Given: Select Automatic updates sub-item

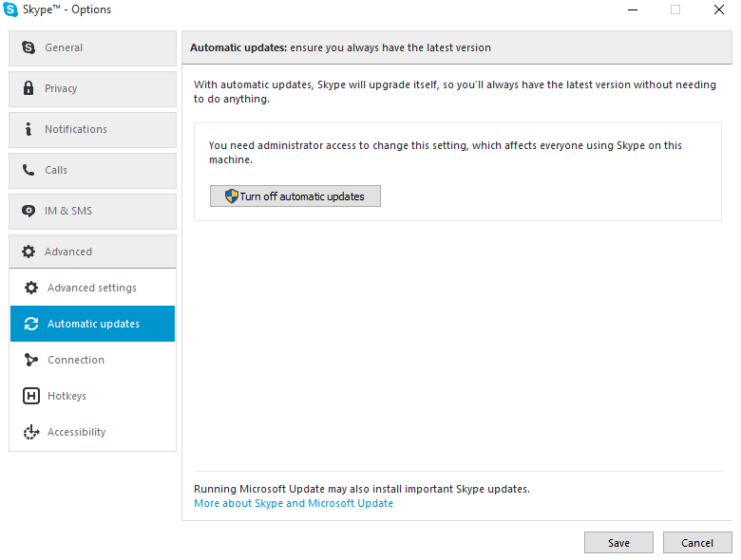Looking at the screenshot, I should tap(93, 324).
